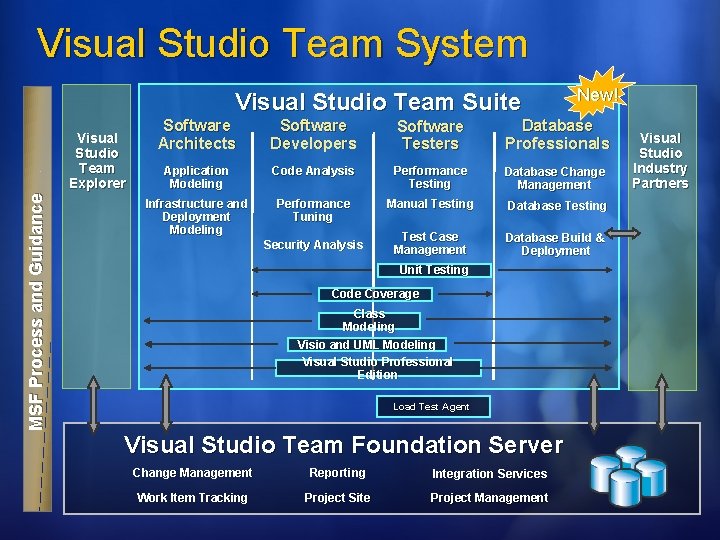Viewport: 720px width, 540px height.
Task: Click the database cylinders icon
Action: tap(628, 475)
